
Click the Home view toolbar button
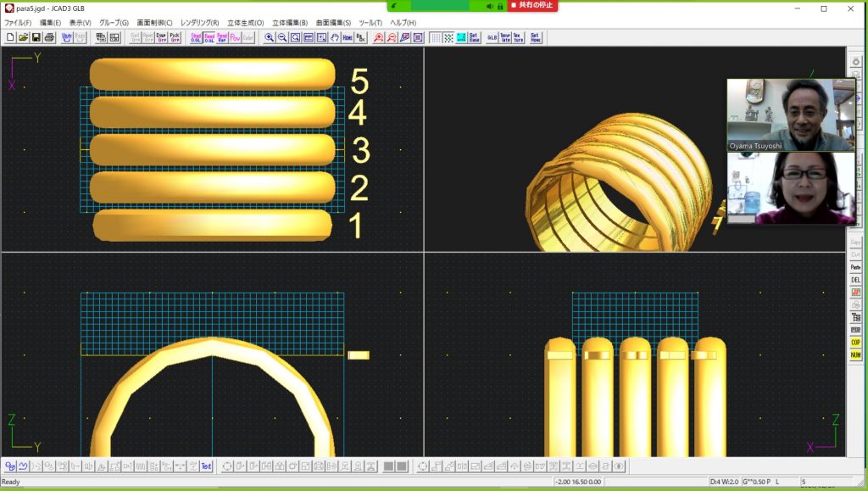click(348, 37)
